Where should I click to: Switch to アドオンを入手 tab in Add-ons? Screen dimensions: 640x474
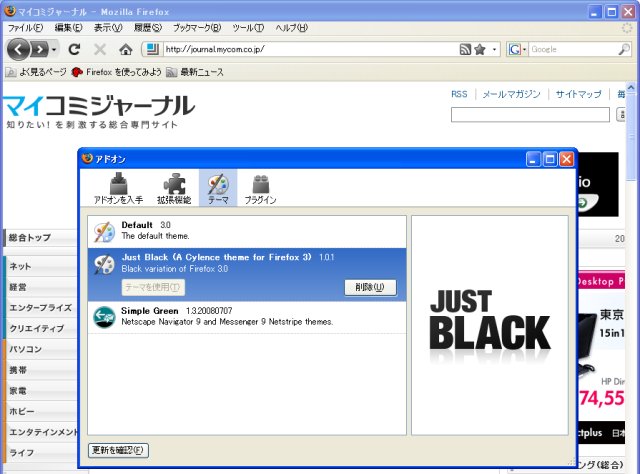tap(118, 188)
